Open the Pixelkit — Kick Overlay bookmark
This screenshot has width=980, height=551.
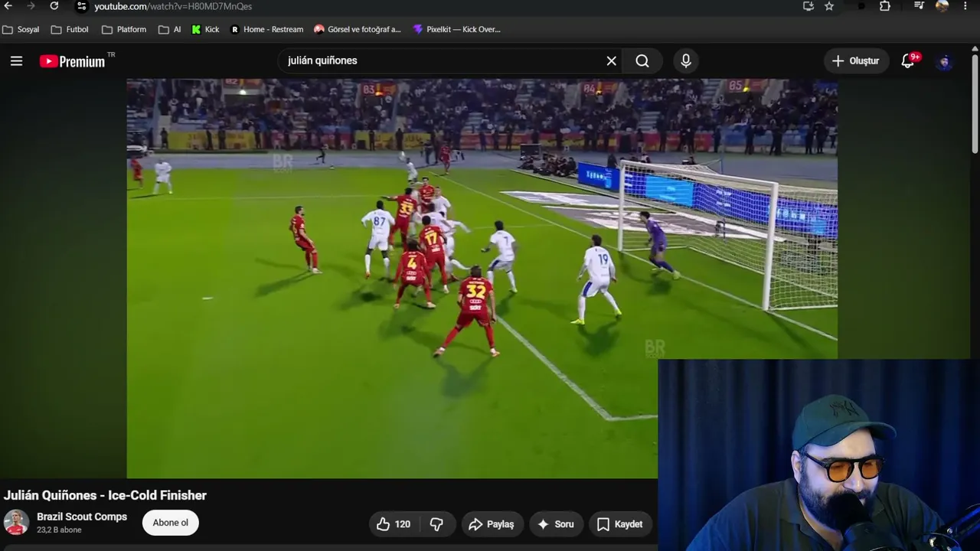tap(456, 30)
